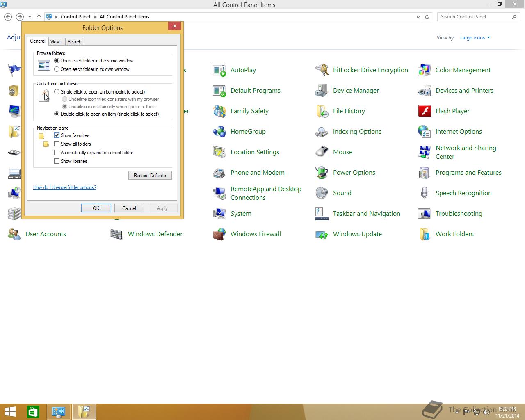Open the Speech Recognition microphone icon
This screenshot has height=420, width=525.
coord(425,193)
